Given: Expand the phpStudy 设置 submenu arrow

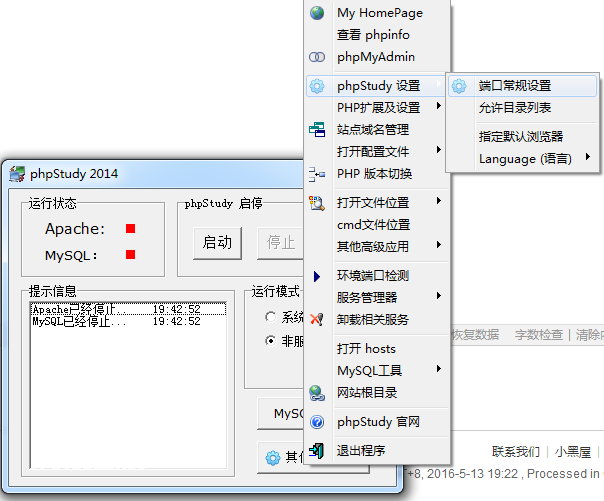Looking at the screenshot, I should pos(438,84).
